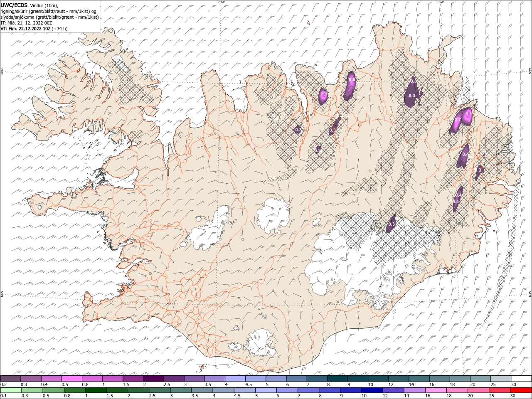This screenshot has height=399, width=532.
Task: Select the dark teal swatch labeled 8 in top legend
Action: pyautogui.click(x=337, y=379)
